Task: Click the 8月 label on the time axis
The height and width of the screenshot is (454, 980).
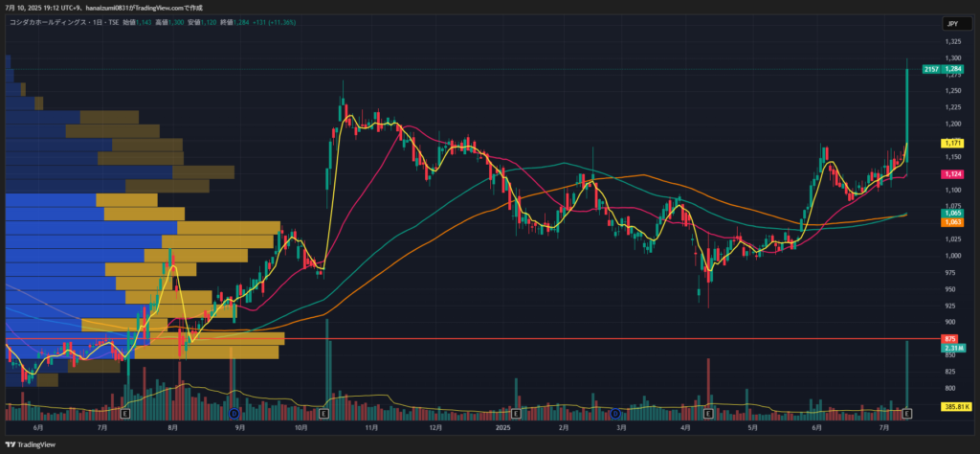Action: [173, 428]
